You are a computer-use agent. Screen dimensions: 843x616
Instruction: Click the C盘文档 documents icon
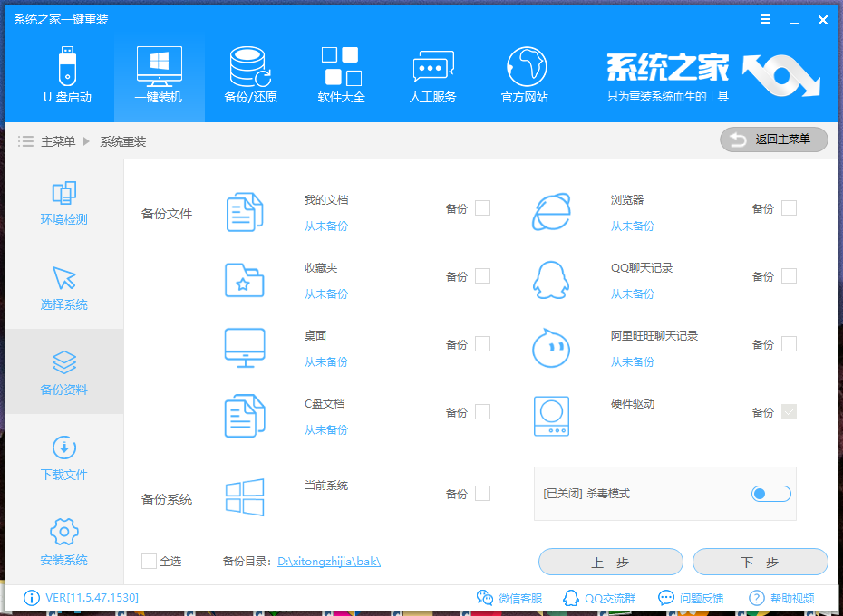(245, 416)
